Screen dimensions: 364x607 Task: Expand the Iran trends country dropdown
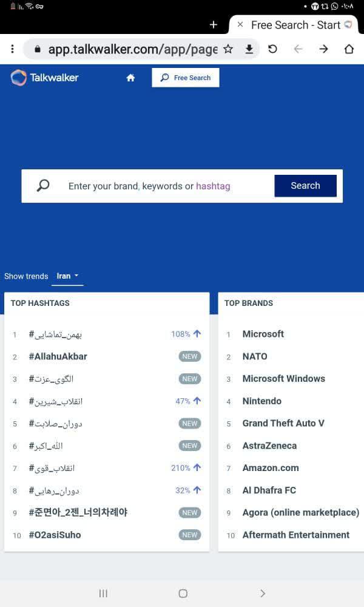click(x=67, y=276)
